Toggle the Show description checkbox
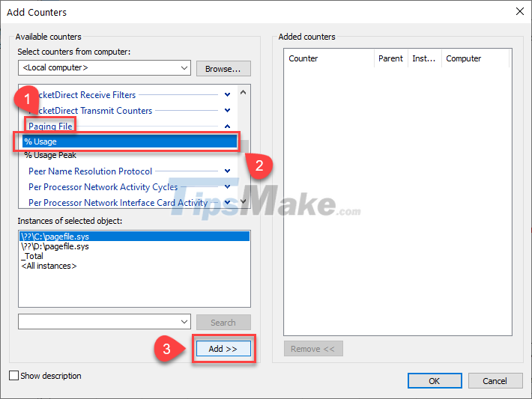532x399 pixels. tap(14, 376)
